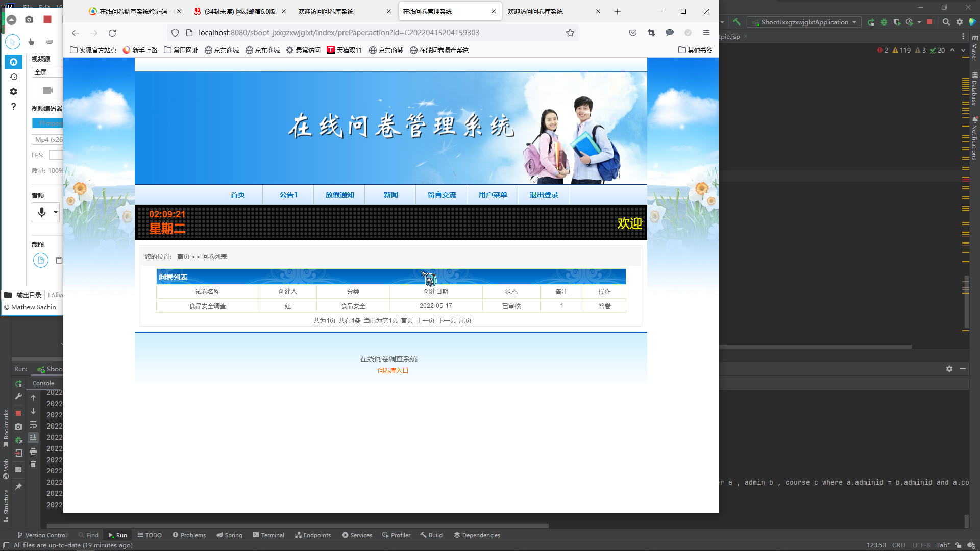The height and width of the screenshot is (551, 980).
Task: Expand the microphone audio source dropdown
Action: coord(56,212)
